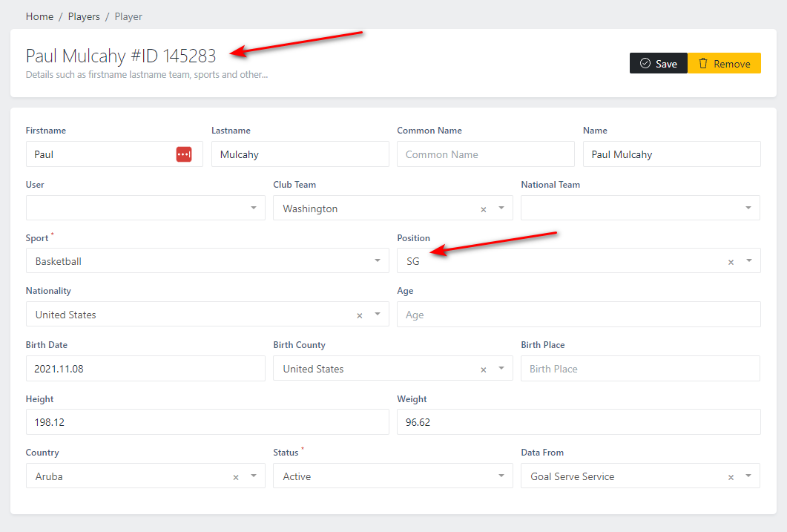Click the Firstname field containing Paul
Viewport: 787px width, 532px height.
(114, 154)
